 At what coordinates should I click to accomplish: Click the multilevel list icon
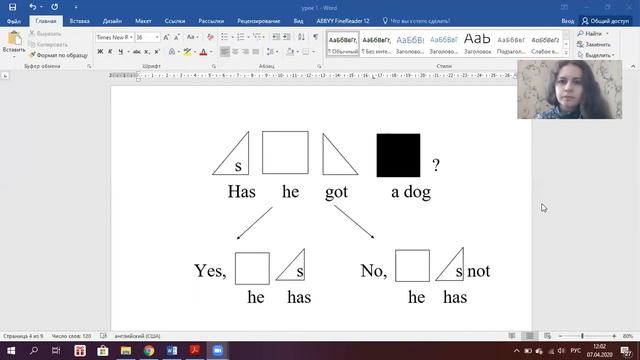257,37
